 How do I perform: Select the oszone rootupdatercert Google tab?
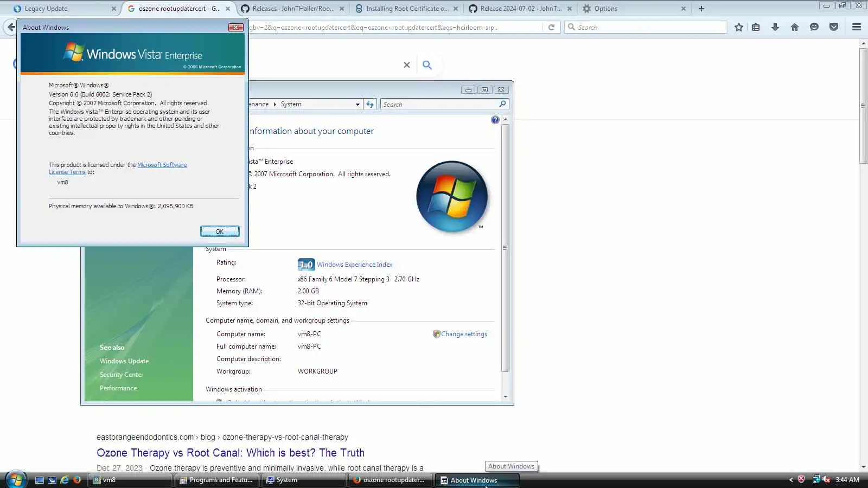[179, 9]
